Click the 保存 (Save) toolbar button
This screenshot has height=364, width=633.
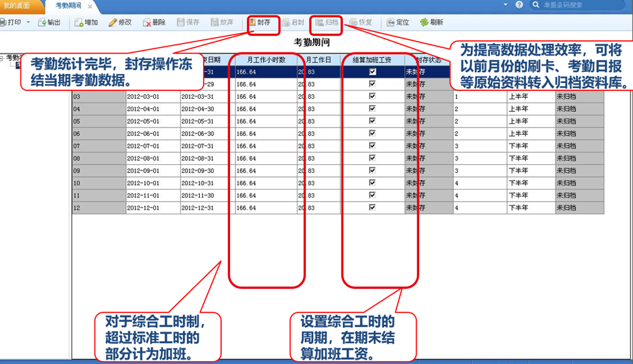[188, 23]
